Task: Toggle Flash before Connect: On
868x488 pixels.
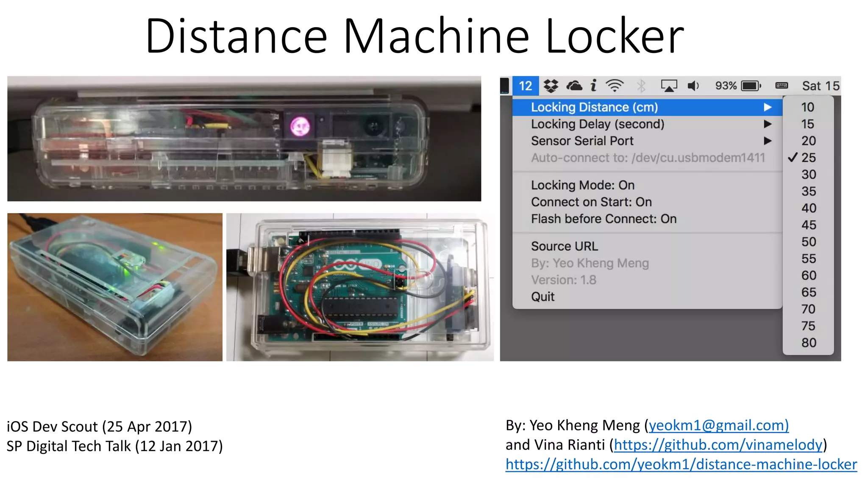Action: coord(647,219)
